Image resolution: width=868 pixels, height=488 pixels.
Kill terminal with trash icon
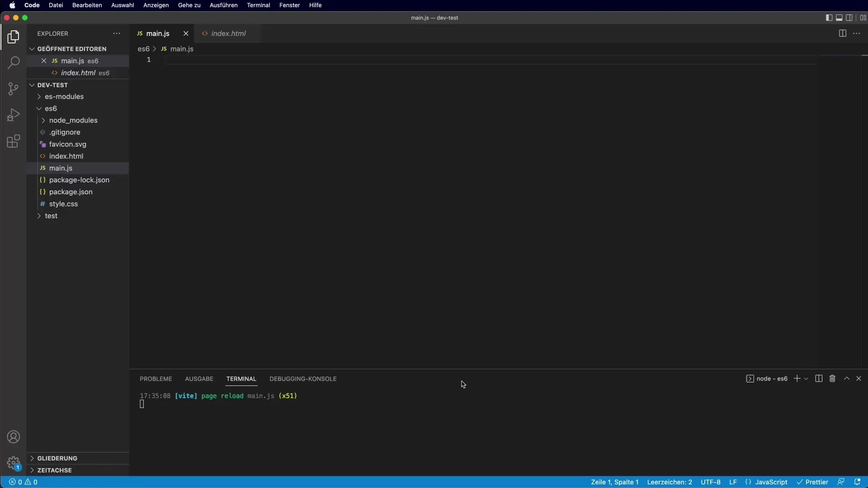[832, 379]
